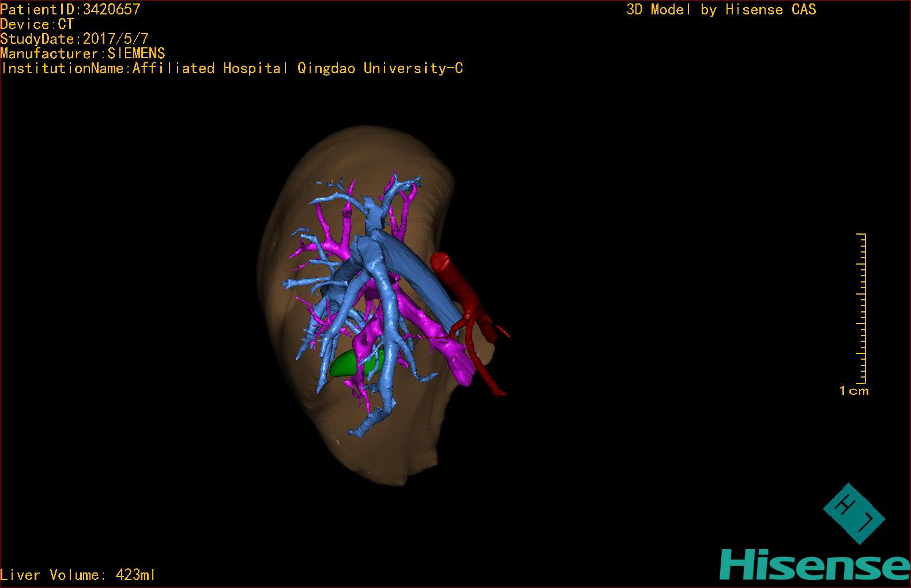
Task: Click the Manufacturer:SIEMENS text
Action: tap(82, 54)
